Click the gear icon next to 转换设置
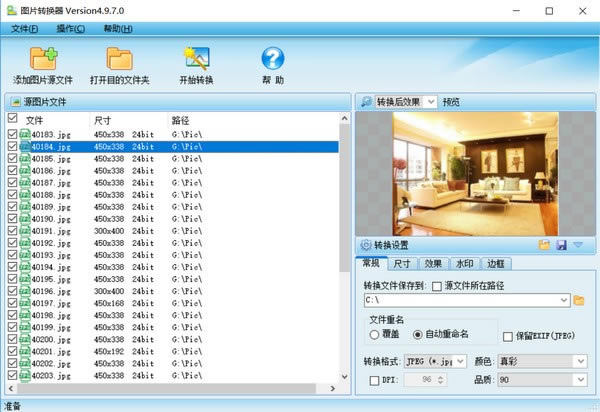The width and height of the screenshot is (600, 412). (x=366, y=245)
